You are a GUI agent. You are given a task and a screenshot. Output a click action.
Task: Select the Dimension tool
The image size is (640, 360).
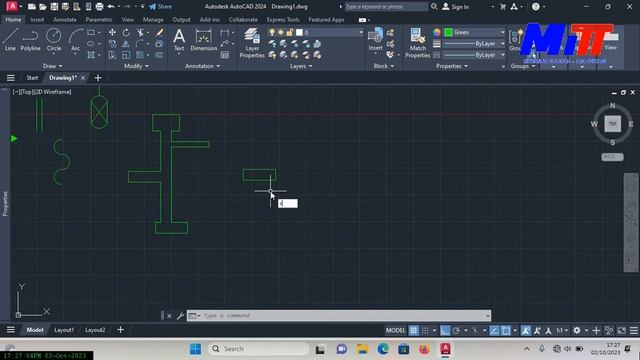(x=204, y=40)
